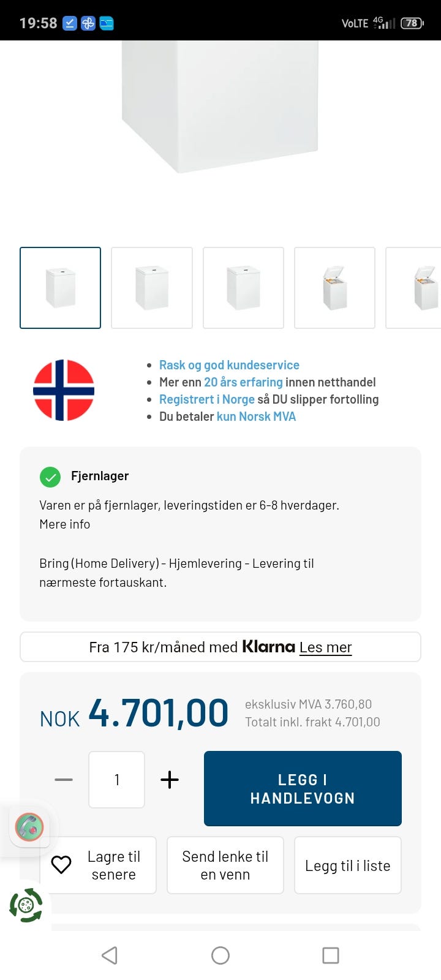The height and width of the screenshot is (980, 441).
Task: Tap the 'Legg til i liste' button
Action: (347, 865)
